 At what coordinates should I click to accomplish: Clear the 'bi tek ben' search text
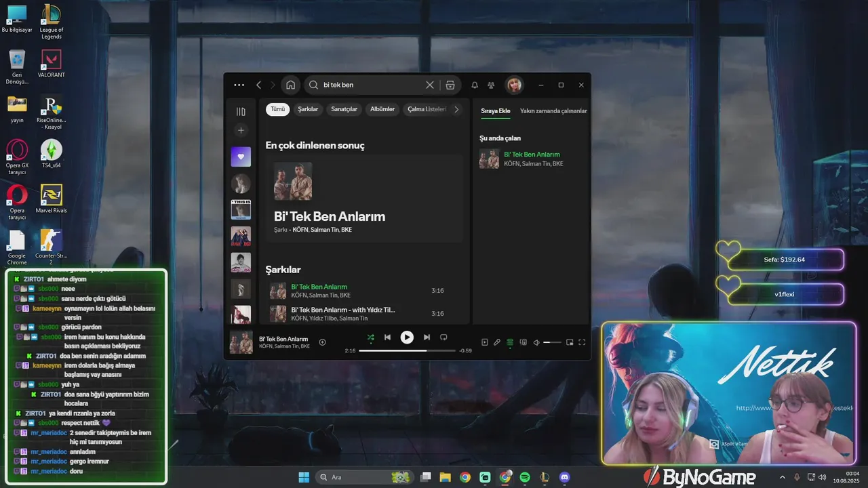[x=429, y=85]
